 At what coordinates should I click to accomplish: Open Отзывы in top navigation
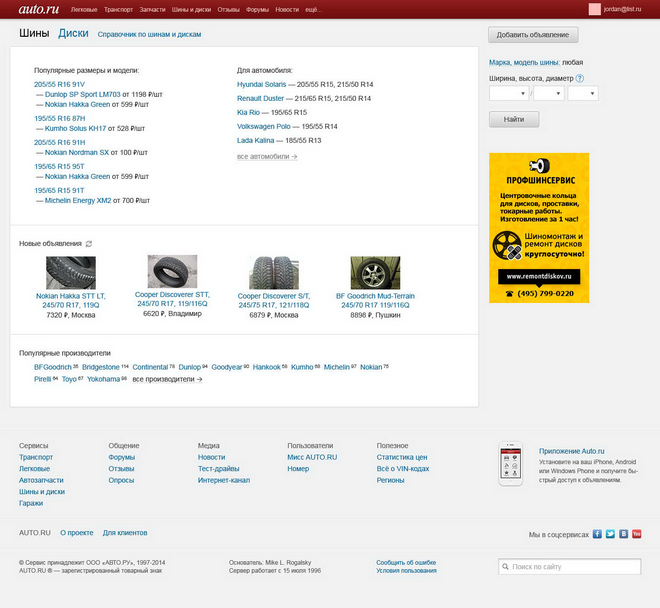[x=229, y=10]
